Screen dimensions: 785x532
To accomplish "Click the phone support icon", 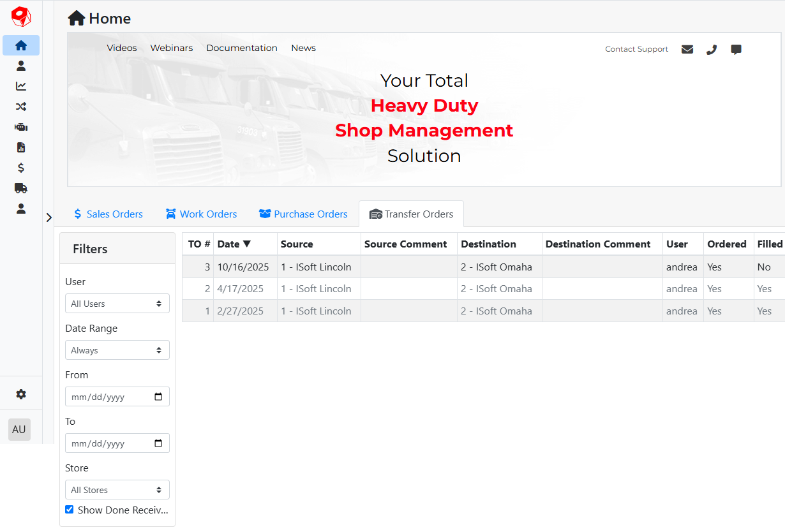I will tap(712, 49).
